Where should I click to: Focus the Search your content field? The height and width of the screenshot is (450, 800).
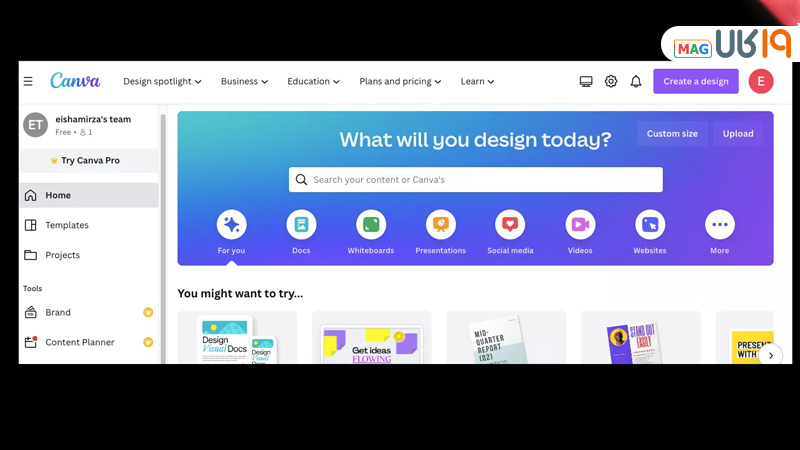pyautogui.click(x=476, y=180)
